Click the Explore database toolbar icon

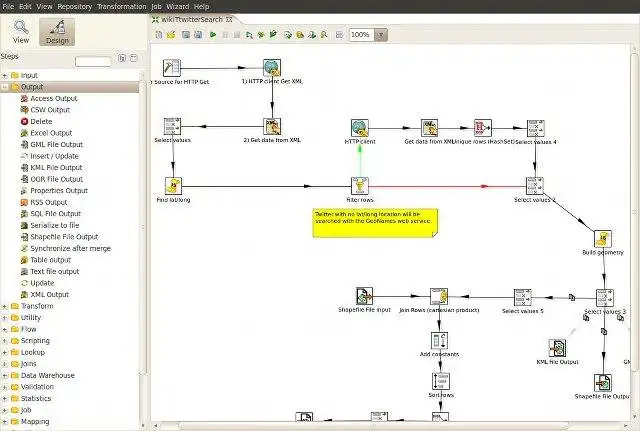[x=324, y=35]
